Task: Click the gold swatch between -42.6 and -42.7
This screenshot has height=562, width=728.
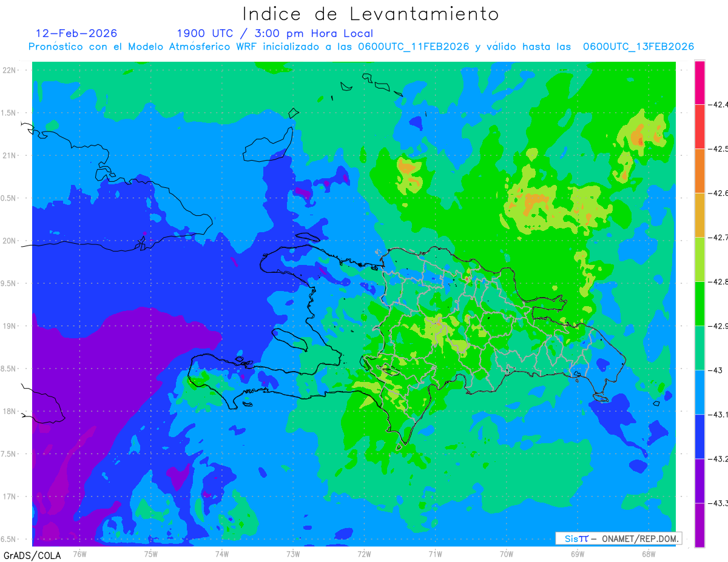Action: [x=699, y=215]
